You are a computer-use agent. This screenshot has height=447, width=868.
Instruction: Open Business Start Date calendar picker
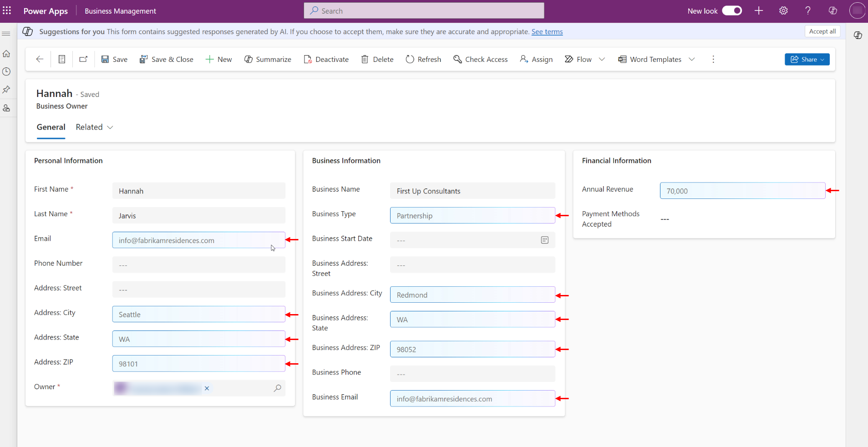[x=544, y=240]
